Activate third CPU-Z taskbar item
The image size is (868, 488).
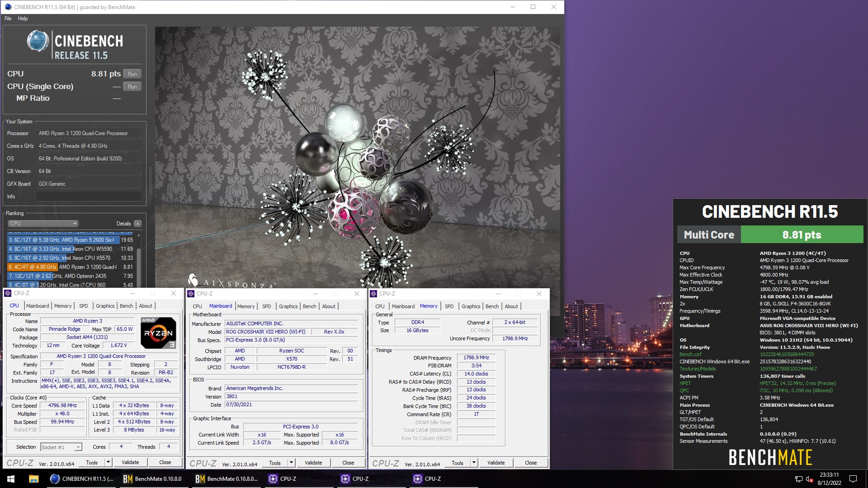pos(443,479)
